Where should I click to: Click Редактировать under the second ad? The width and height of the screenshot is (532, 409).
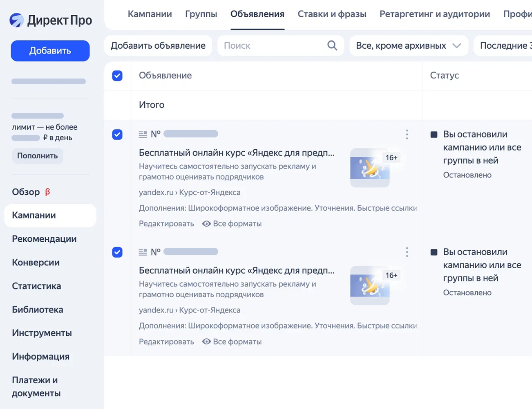[166, 342]
